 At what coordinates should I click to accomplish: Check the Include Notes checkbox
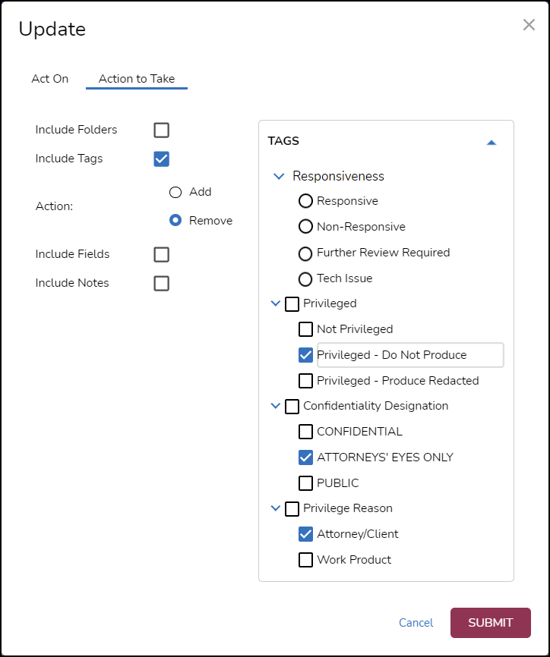coord(161,283)
